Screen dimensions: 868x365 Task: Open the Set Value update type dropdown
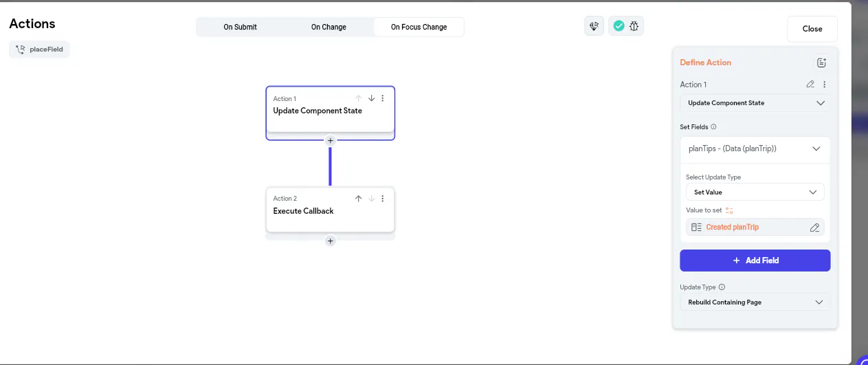click(x=755, y=192)
